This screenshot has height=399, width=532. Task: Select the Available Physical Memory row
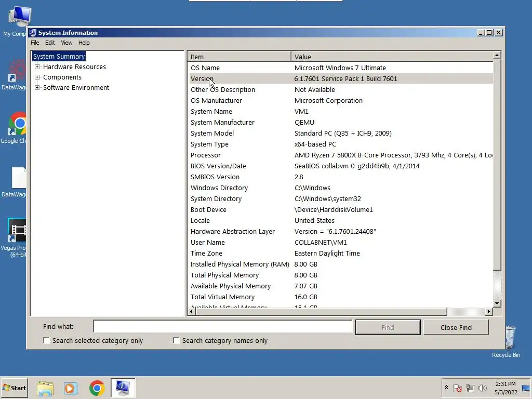pyautogui.click(x=340, y=286)
